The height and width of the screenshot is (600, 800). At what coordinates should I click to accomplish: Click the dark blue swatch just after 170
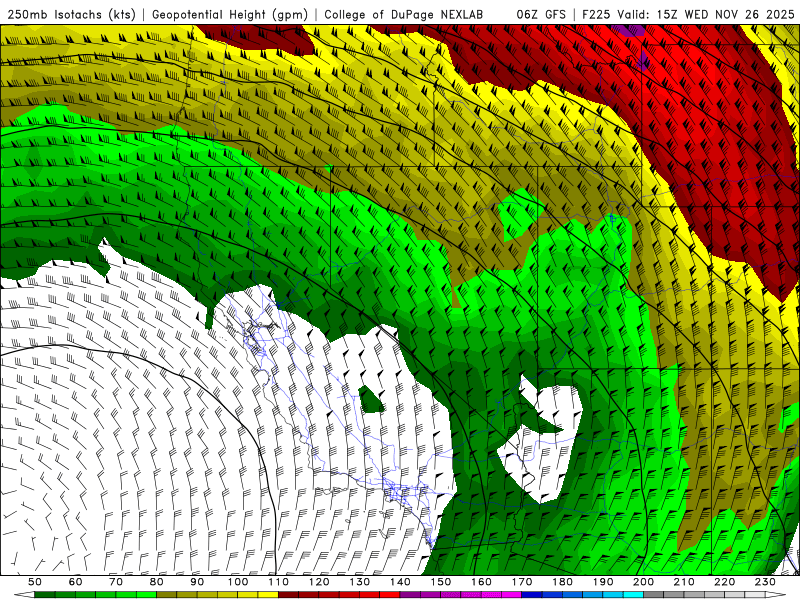532,595
